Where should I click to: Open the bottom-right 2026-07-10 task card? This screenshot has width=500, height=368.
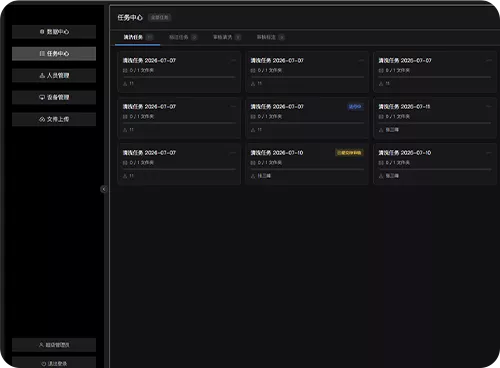(x=435, y=164)
